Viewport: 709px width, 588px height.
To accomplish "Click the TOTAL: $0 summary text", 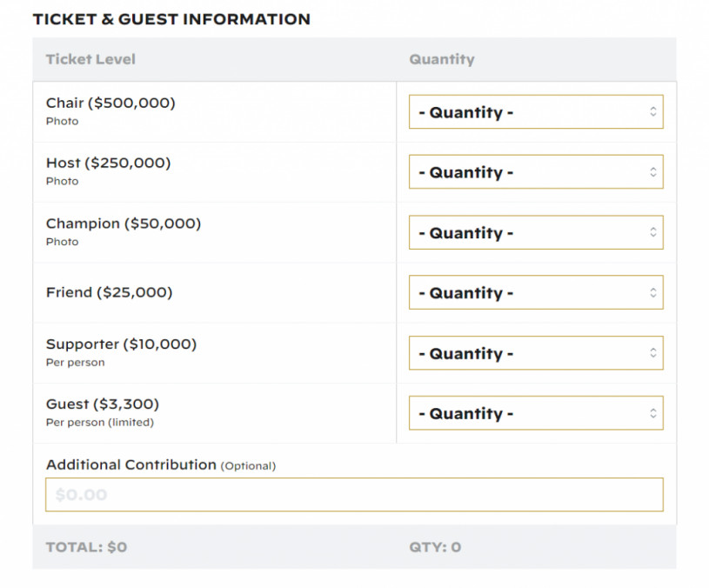I will 86,547.
